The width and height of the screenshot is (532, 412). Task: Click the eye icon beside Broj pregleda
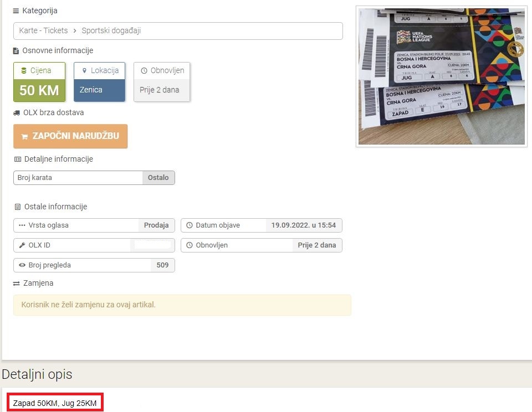[22, 265]
